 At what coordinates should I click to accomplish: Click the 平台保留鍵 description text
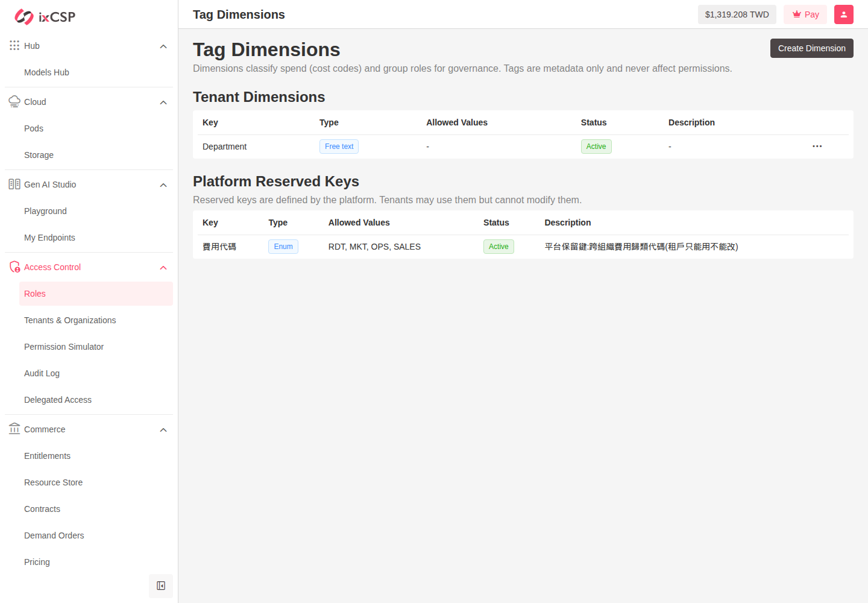coord(641,247)
